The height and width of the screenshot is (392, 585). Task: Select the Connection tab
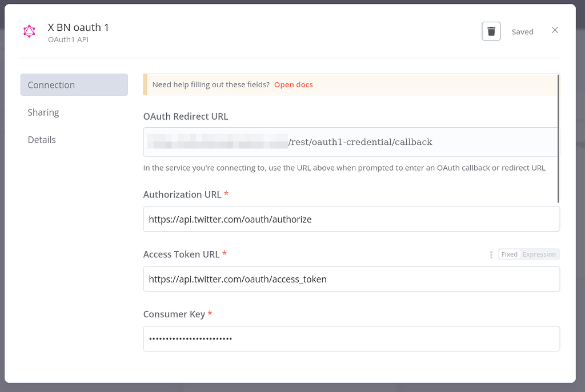pos(51,84)
